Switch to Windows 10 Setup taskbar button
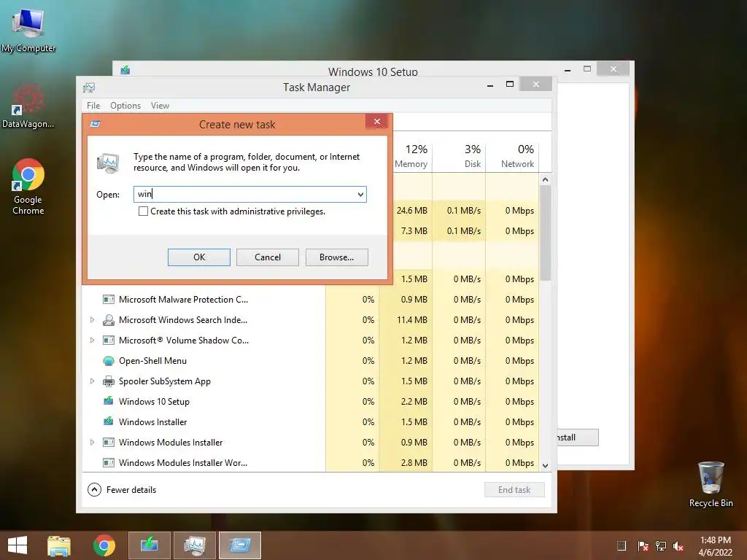This screenshot has height=560, width=747. click(x=149, y=545)
